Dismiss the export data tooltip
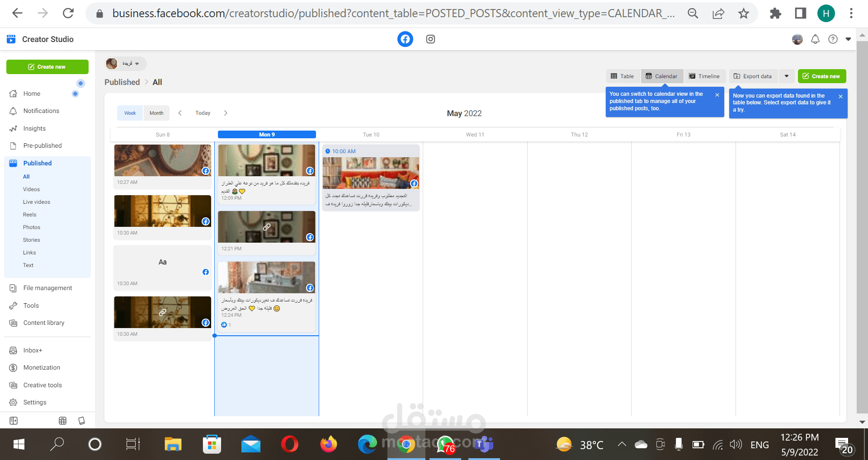The image size is (868, 460). click(840, 96)
